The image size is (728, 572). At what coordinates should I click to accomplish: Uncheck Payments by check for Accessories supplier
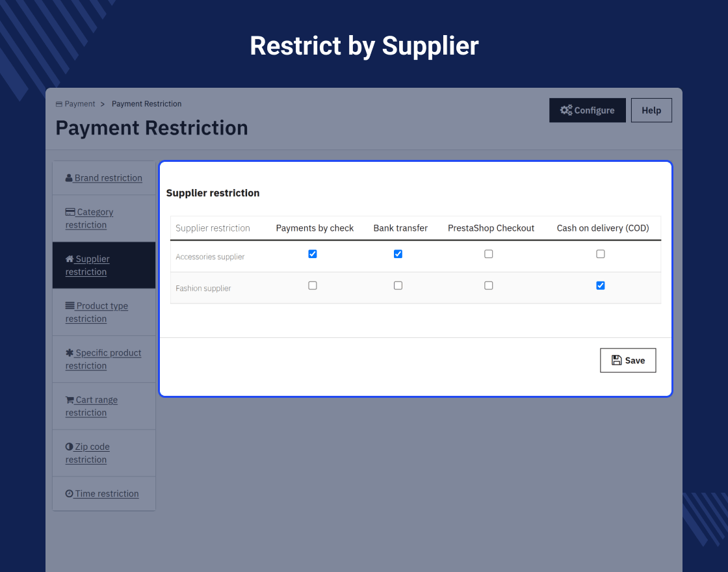click(313, 254)
